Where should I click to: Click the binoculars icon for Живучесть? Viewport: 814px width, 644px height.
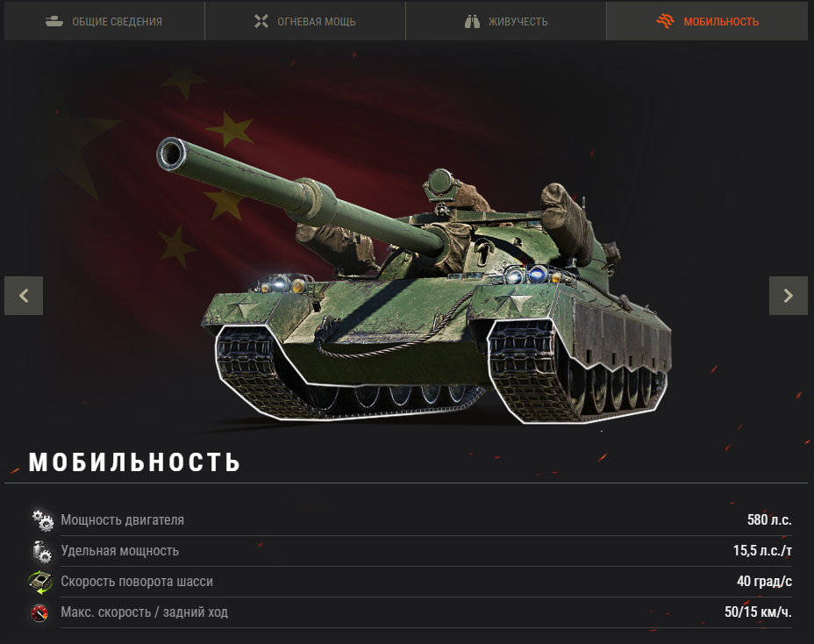[x=472, y=22]
